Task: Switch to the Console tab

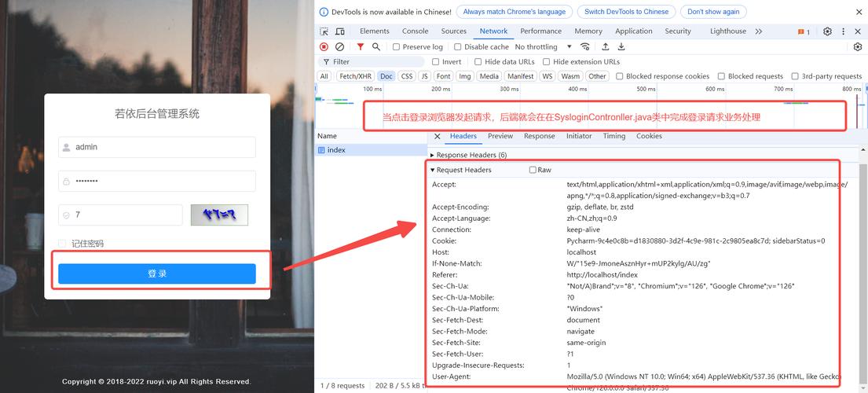Action: tap(415, 31)
